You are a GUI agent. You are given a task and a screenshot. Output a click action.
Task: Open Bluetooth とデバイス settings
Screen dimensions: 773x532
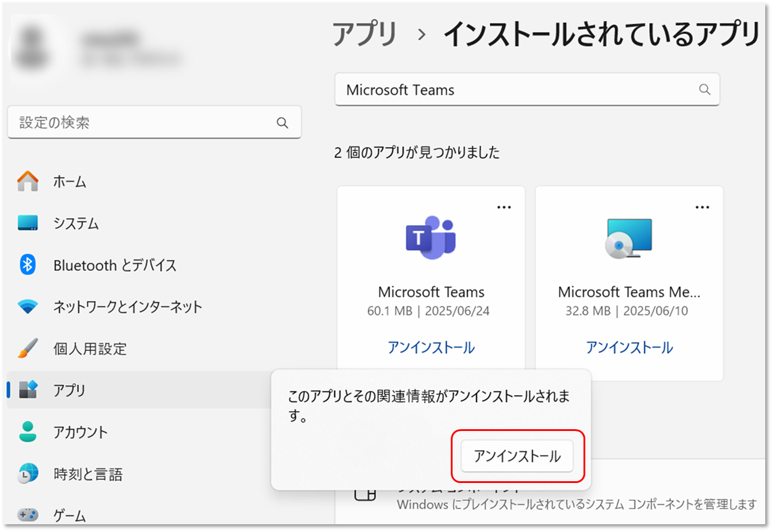(115, 265)
